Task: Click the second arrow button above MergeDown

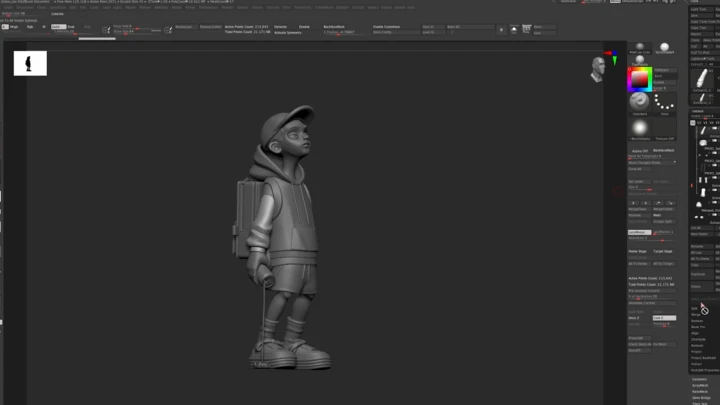Action: pyautogui.click(x=646, y=203)
